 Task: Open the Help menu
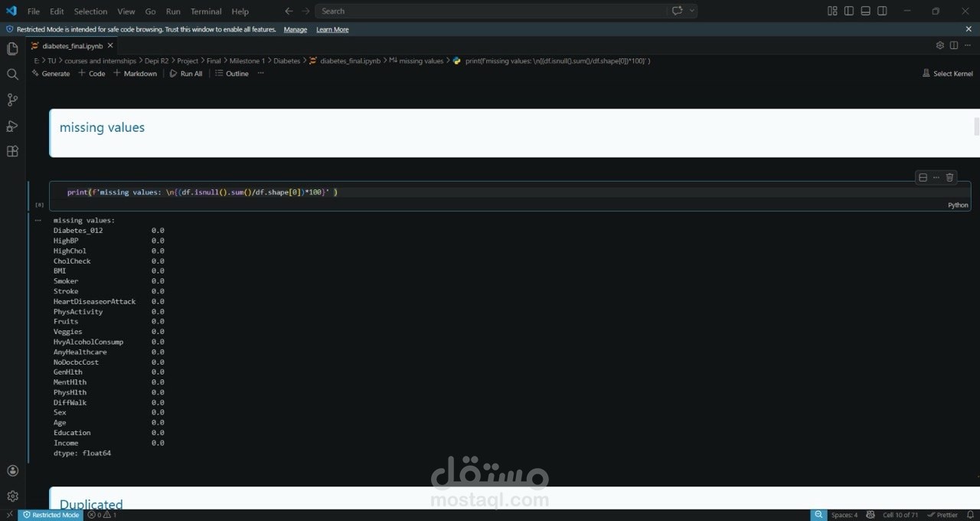click(x=240, y=11)
